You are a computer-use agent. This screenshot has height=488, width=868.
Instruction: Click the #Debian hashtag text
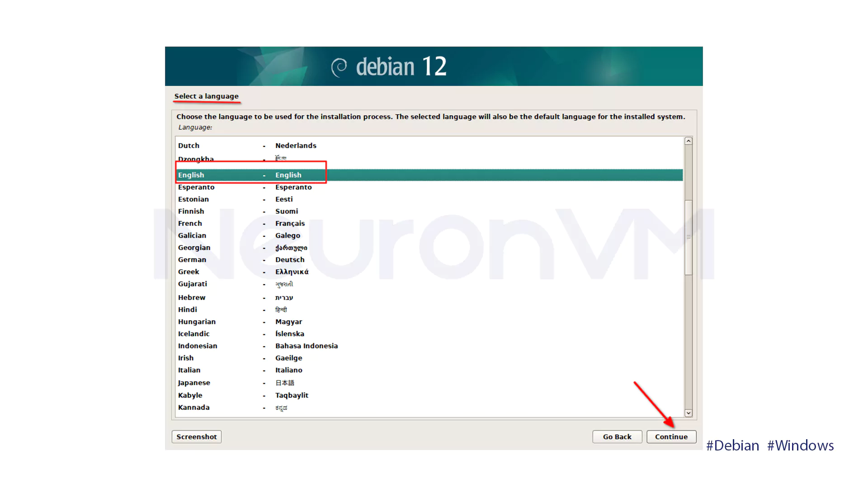point(732,446)
